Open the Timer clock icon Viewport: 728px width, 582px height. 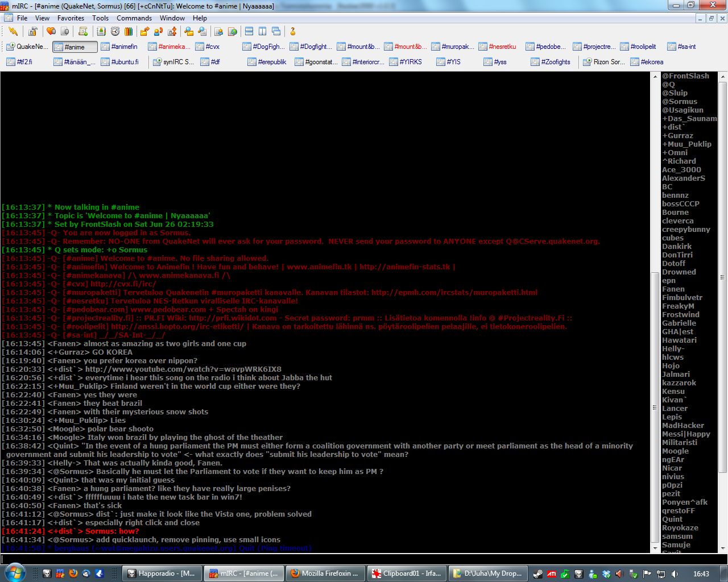click(115, 31)
